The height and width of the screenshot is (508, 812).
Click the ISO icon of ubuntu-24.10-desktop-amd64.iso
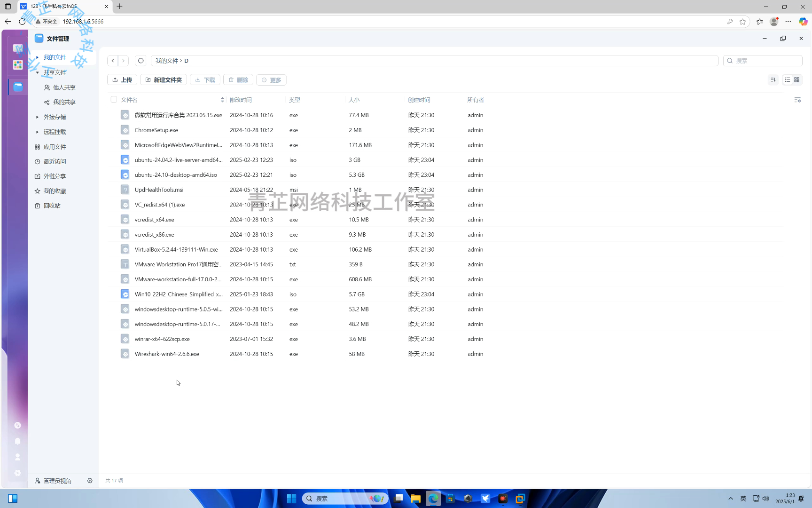(x=125, y=175)
